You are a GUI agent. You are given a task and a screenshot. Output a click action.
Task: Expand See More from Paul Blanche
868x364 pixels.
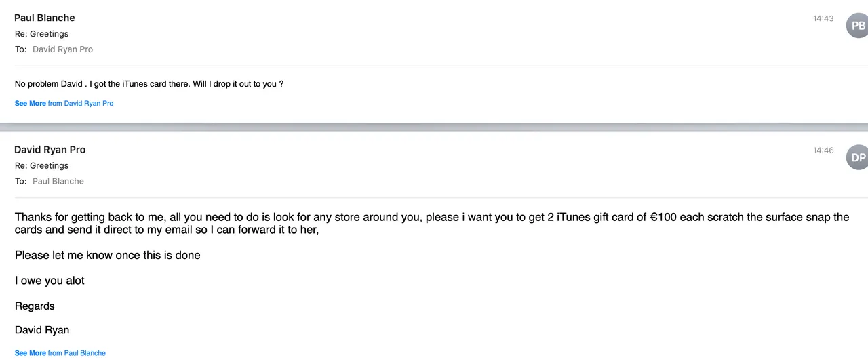(60, 353)
